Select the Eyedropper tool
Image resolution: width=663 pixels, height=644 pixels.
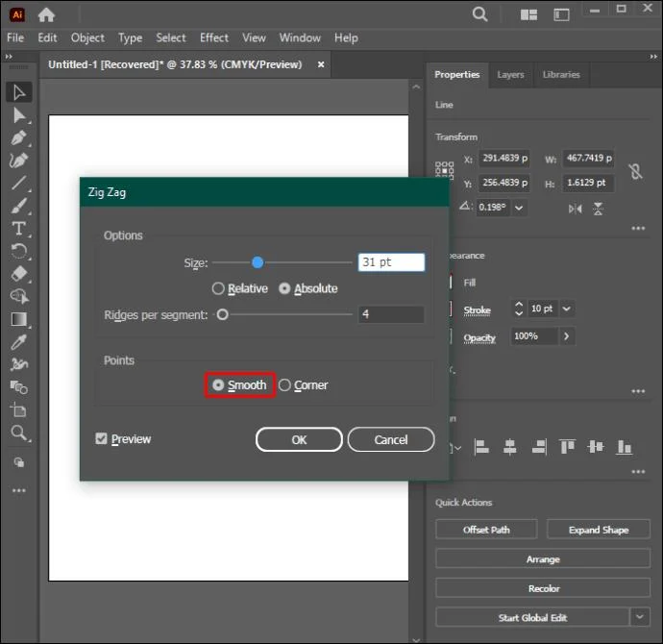pos(18,341)
